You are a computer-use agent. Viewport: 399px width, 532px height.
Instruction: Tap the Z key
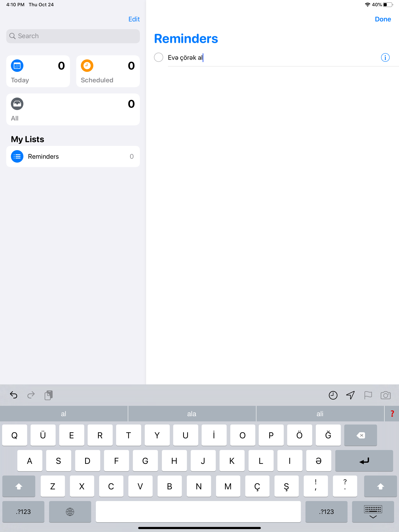[53, 486]
